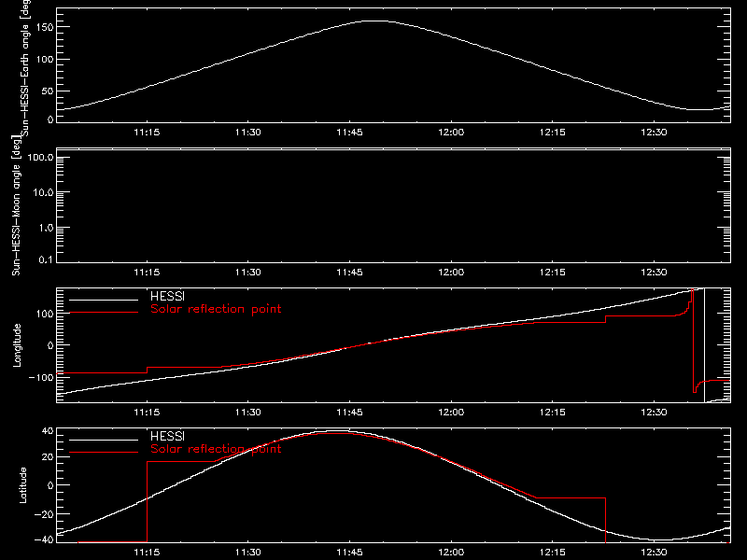
Task: Click '40' tick on Latitude axis
Action: [48, 431]
